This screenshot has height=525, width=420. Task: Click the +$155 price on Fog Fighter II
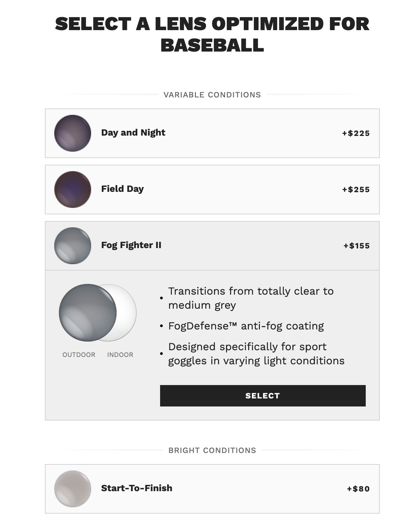pos(356,246)
